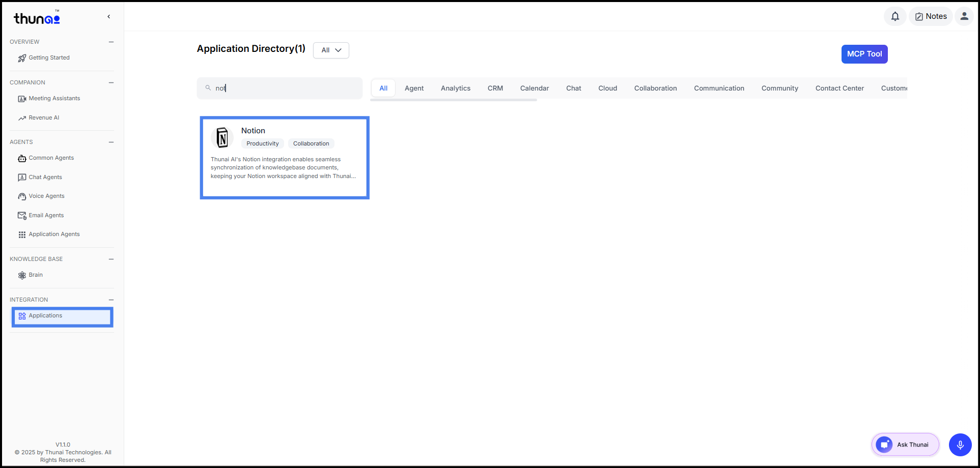Open notifications bell

(x=895, y=16)
